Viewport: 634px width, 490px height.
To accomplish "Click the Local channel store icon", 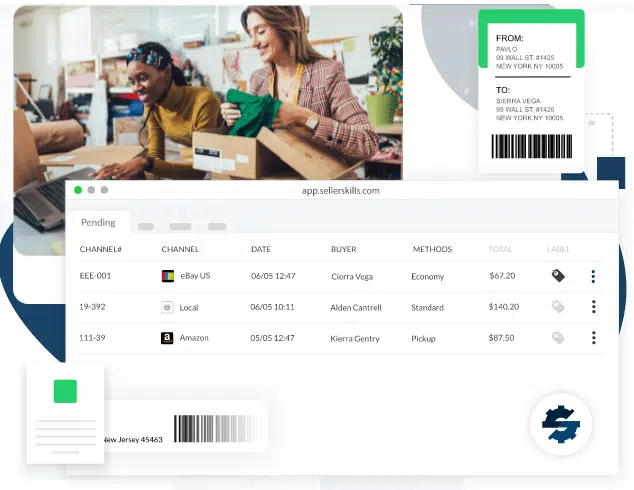I will point(167,307).
